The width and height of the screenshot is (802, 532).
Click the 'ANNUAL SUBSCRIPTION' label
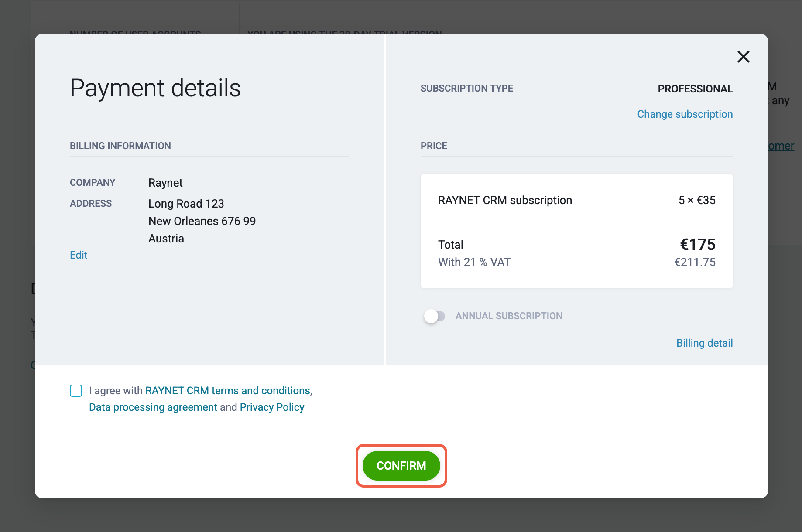tap(509, 316)
